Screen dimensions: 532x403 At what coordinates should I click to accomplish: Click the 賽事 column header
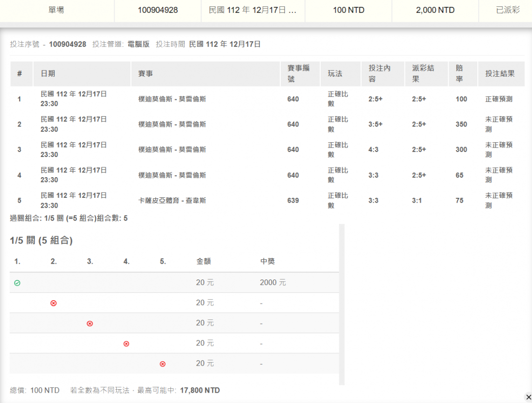[x=145, y=74]
